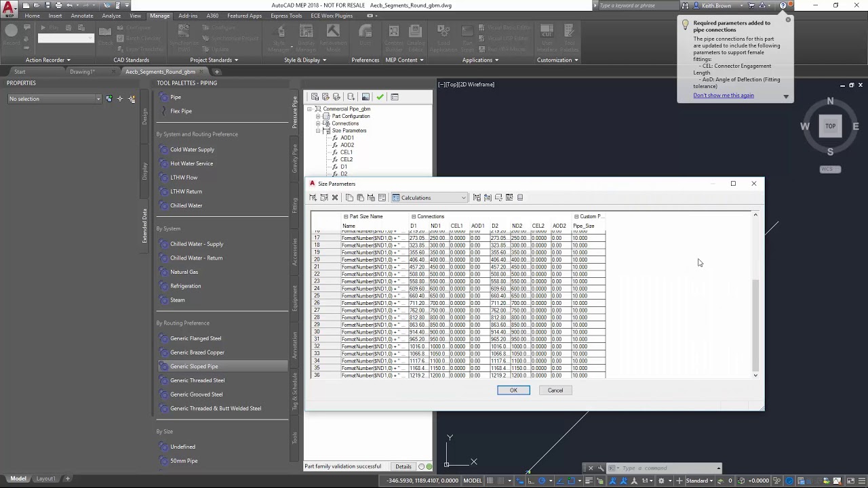Collapse the Commercial Pipe_gbm root node
The width and height of the screenshot is (868, 488).
(310, 109)
